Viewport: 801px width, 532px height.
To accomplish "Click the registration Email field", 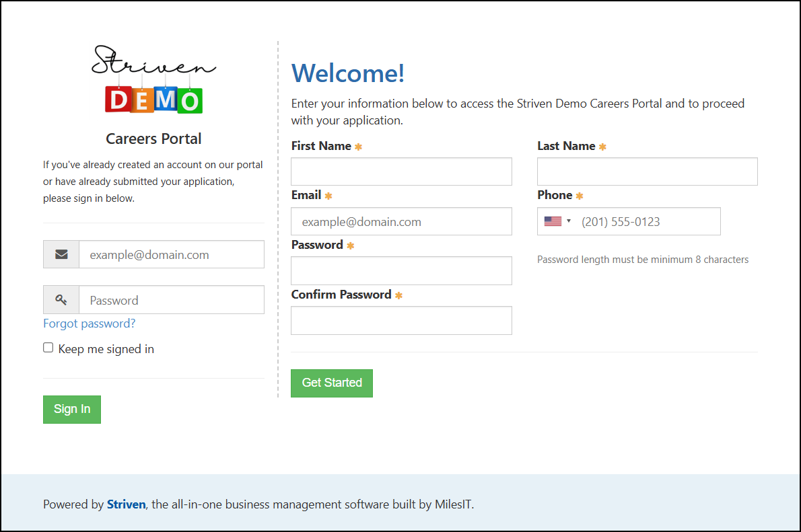I will tap(402, 221).
